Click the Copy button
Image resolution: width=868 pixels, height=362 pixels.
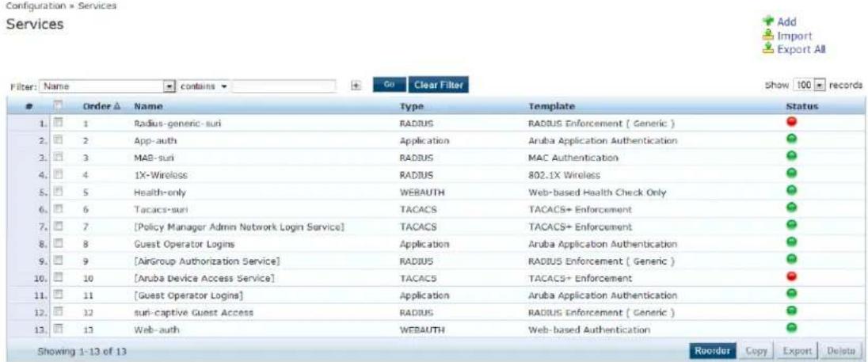coord(756,350)
